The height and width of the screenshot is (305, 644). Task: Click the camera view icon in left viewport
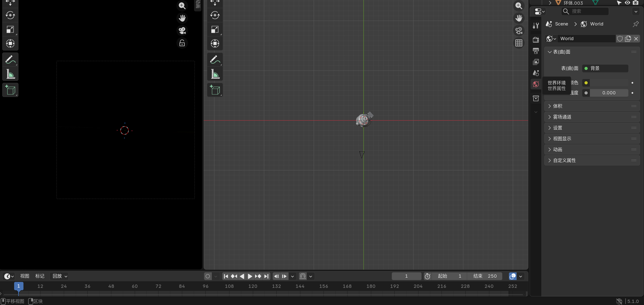click(182, 31)
